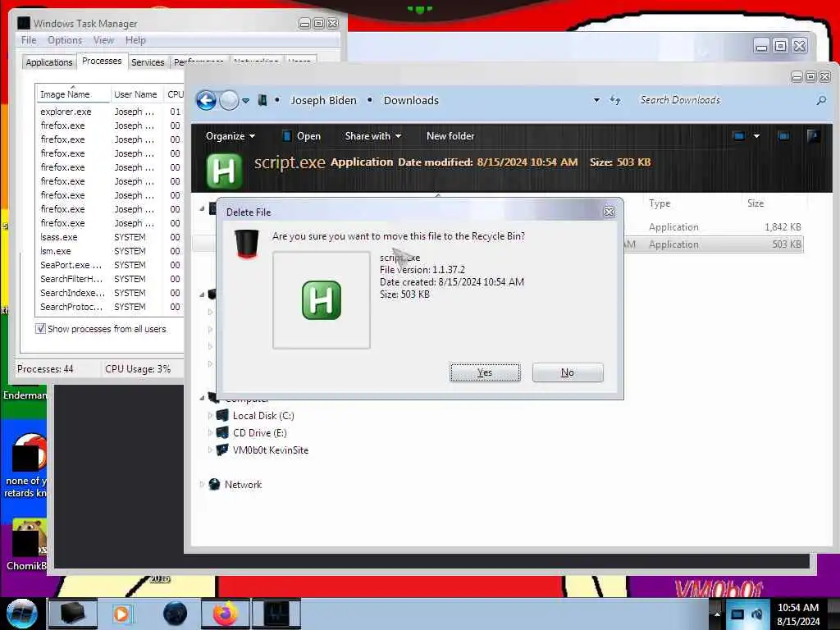Click the change view icon
The height and width of the screenshot is (630, 840).
click(x=739, y=136)
